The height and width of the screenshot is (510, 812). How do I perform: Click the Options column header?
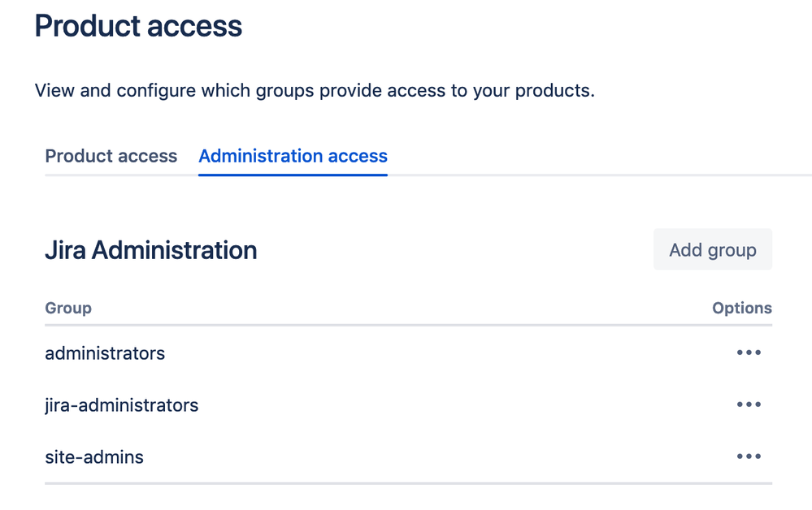(741, 308)
